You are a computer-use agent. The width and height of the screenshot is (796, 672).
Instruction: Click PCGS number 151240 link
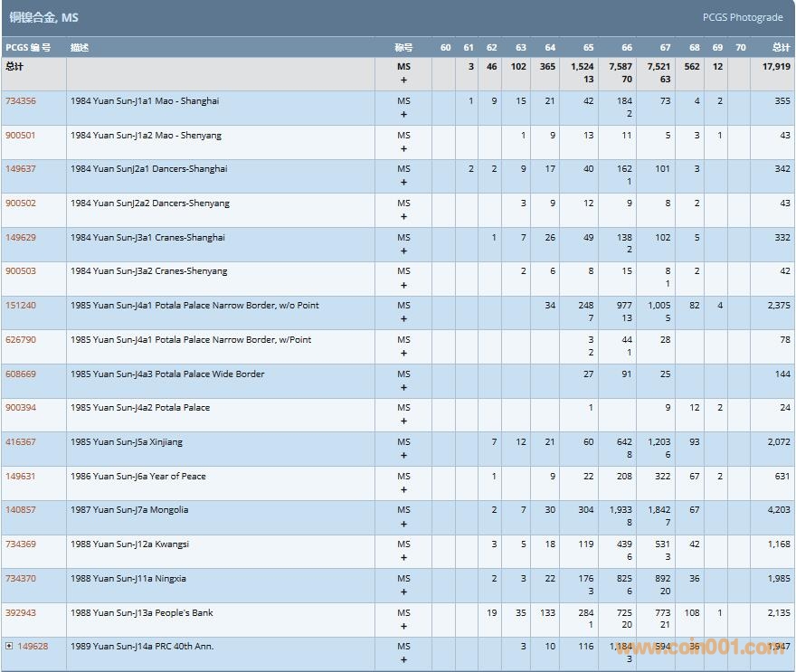21,306
